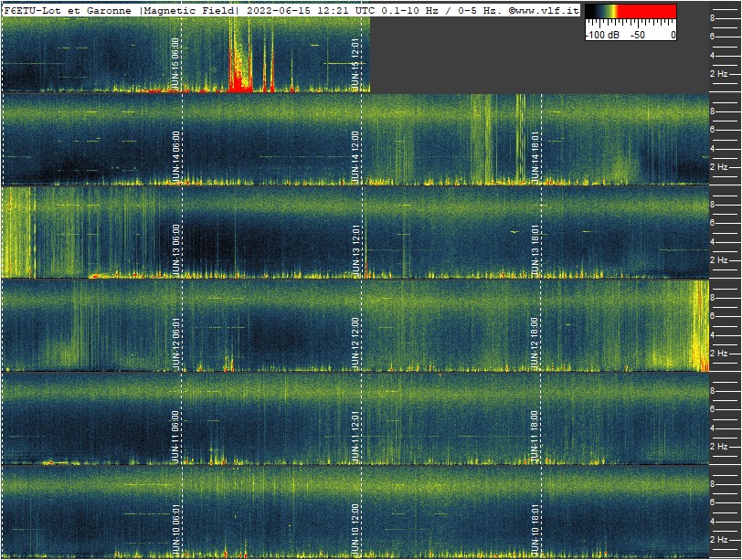Click the large red burst in JUN-15 spectrogram
The height and width of the screenshot is (560, 742).
pyautogui.click(x=239, y=80)
